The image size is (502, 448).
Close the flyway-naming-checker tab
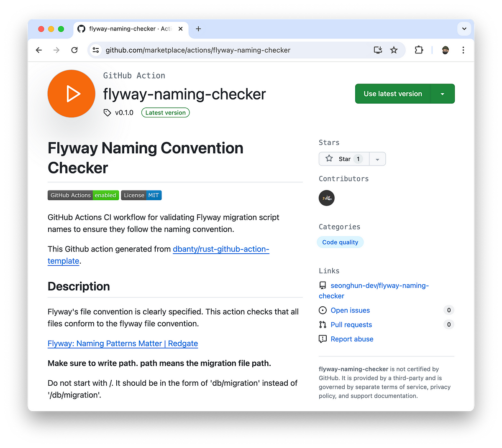click(180, 29)
